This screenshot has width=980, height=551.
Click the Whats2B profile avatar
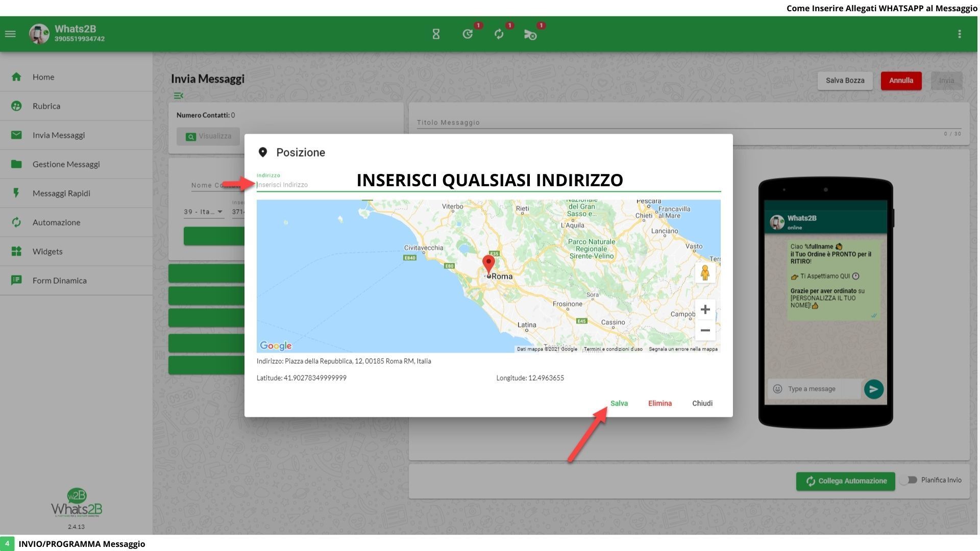[x=39, y=34]
